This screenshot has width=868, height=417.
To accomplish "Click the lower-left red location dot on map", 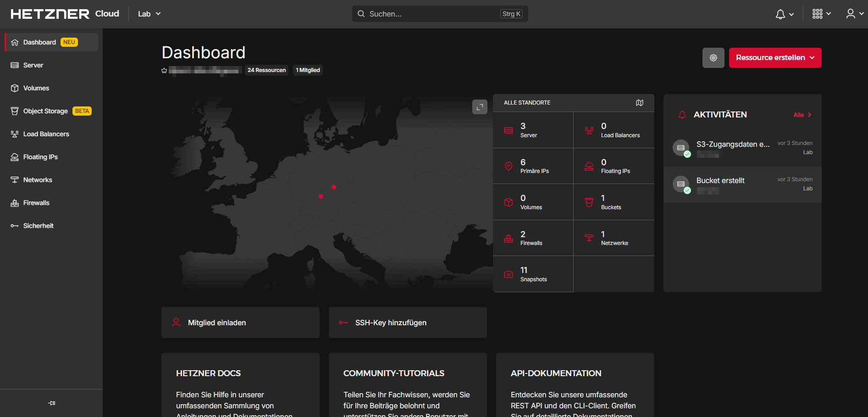I will point(321,196).
